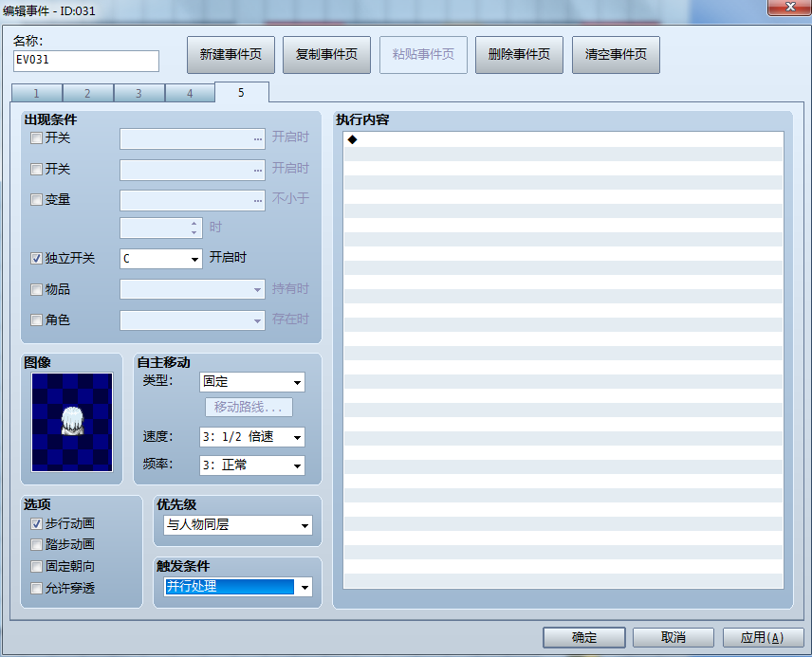Open the 频率 dropdown showing 正常

(x=252, y=465)
